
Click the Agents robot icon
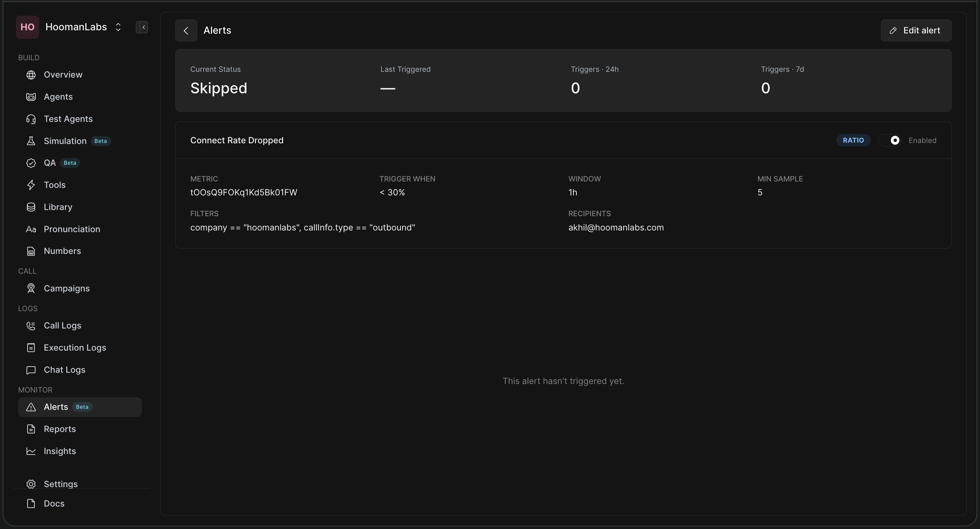[x=31, y=97]
